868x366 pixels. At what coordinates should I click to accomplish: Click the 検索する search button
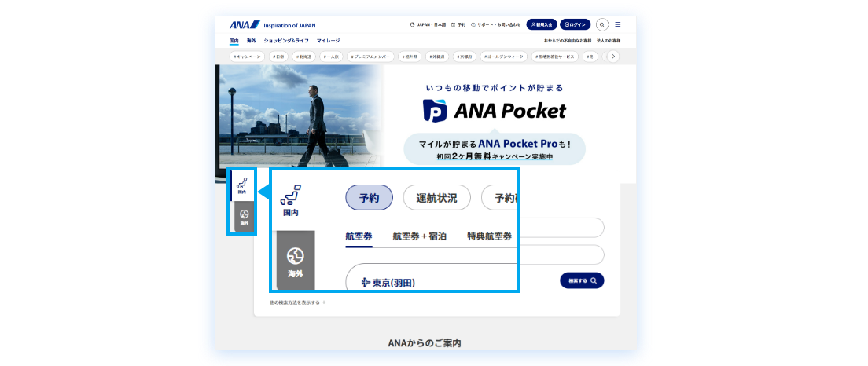(582, 280)
